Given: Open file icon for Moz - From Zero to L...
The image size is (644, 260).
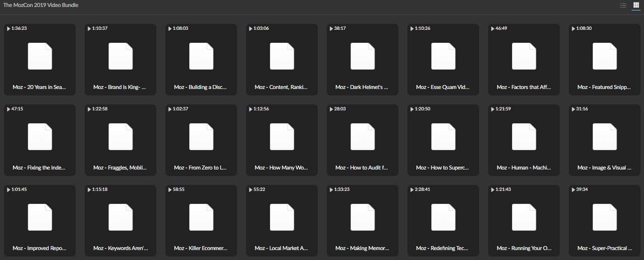Looking at the screenshot, I should tap(201, 137).
